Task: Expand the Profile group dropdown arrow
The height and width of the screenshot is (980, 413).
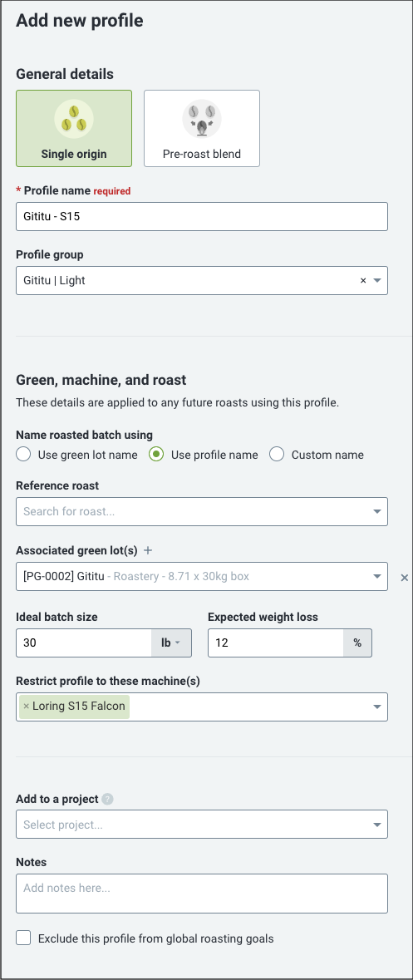Action: pyautogui.click(x=377, y=281)
